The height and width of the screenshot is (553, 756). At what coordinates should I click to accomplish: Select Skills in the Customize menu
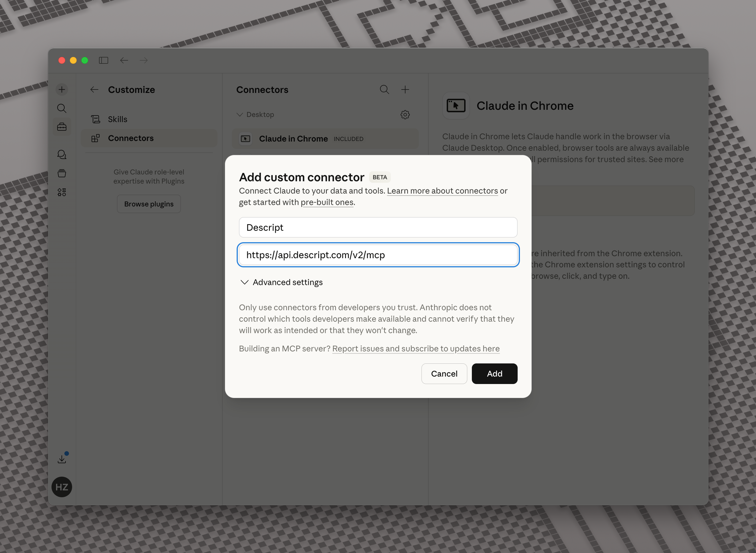117,119
